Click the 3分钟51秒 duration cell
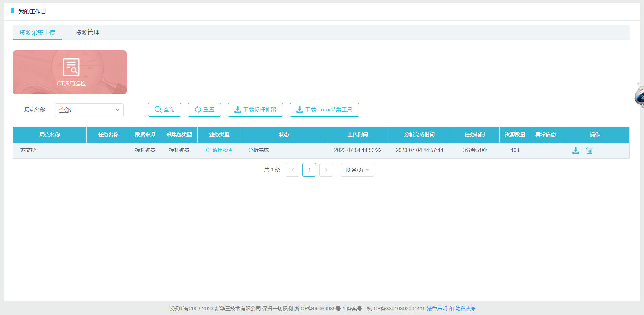This screenshot has width=644, height=315. click(475, 150)
